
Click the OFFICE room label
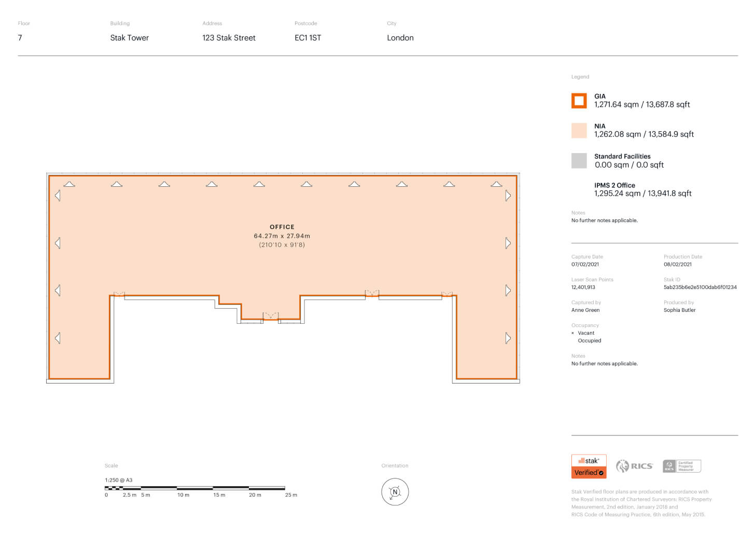(x=282, y=227)
